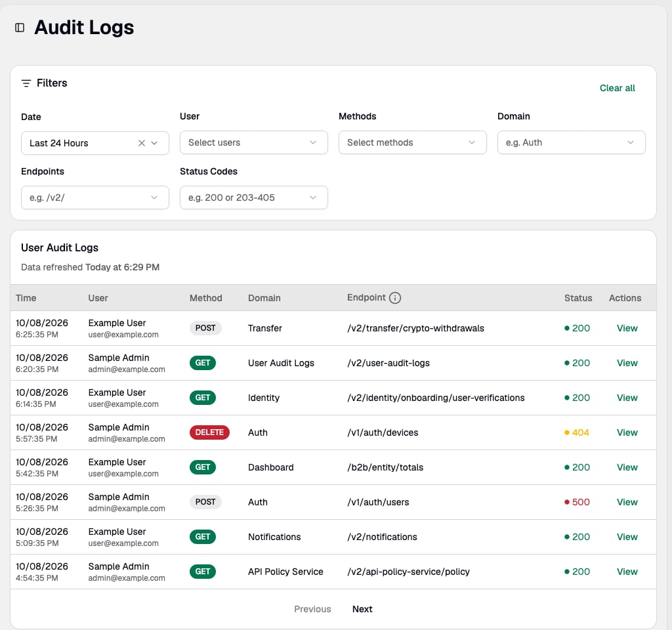View the /v2/notifications log entry

click(627, 537)
